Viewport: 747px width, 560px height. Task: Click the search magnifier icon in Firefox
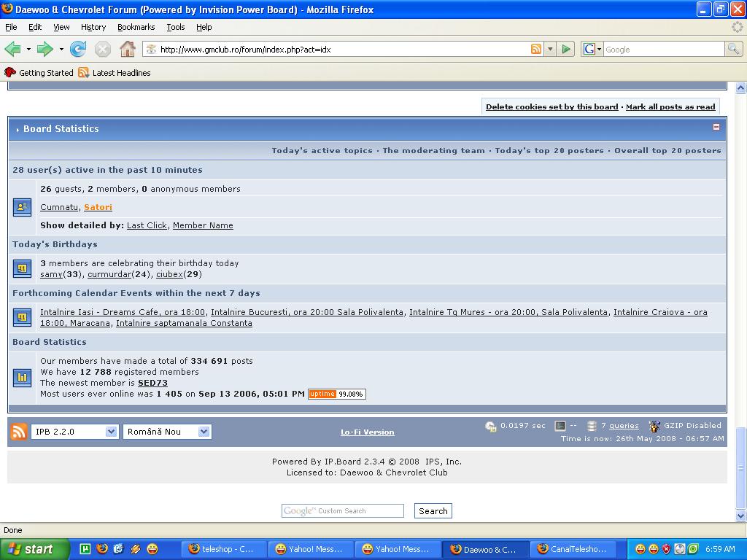pos(733,50)
